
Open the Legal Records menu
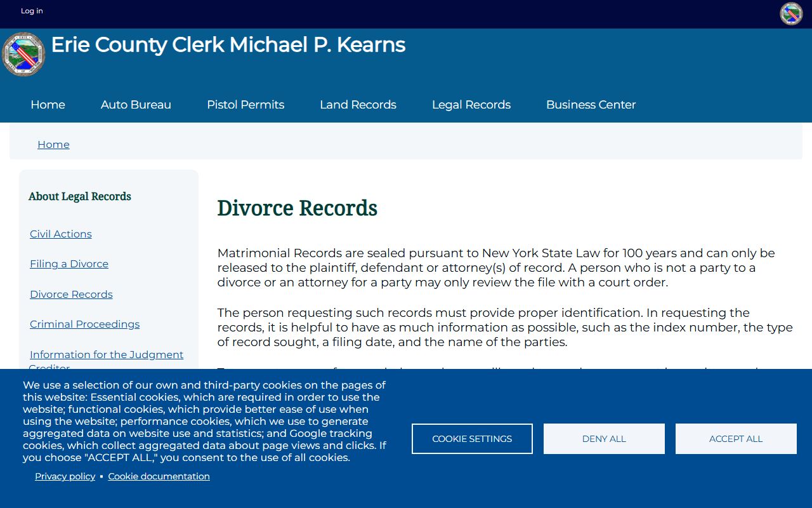[x=471, y=105]
